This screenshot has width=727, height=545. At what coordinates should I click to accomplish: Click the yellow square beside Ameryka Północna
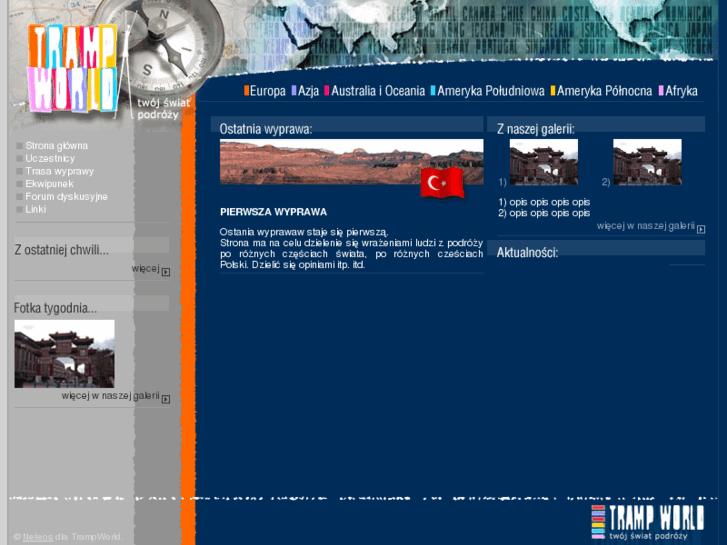553,90
